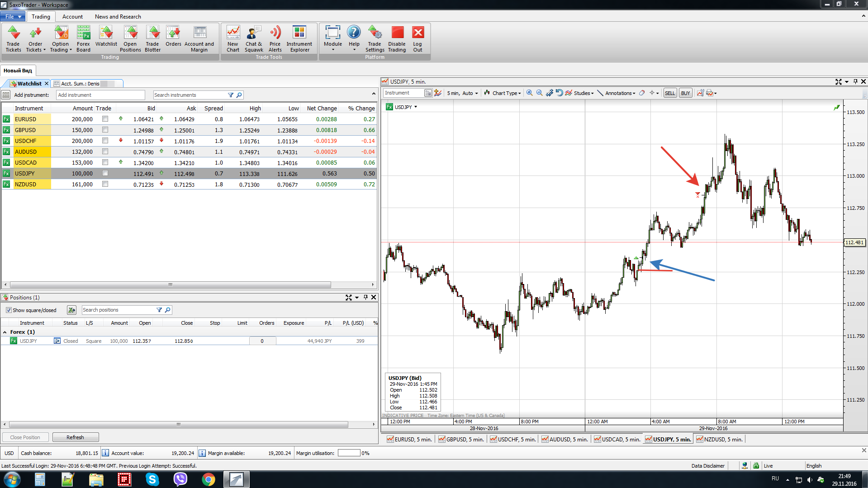Open watchlist layout grid icon

click(x=6, y=95)
